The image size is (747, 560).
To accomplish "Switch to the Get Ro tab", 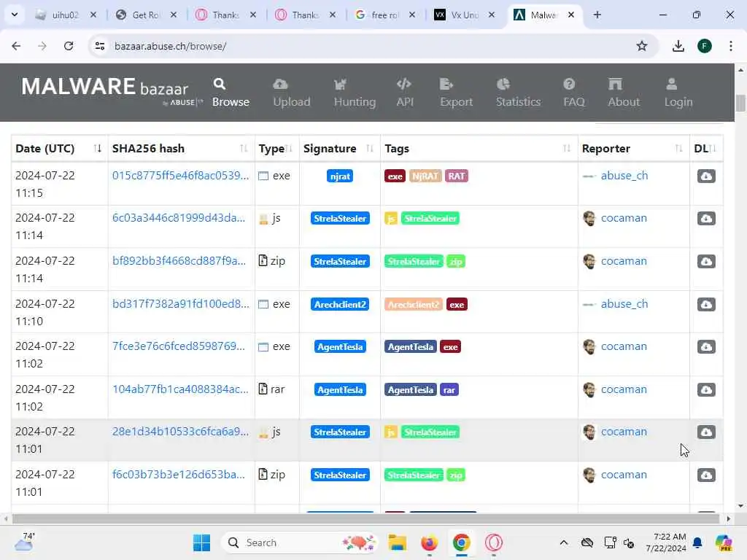I will click(x=145, y=15).
